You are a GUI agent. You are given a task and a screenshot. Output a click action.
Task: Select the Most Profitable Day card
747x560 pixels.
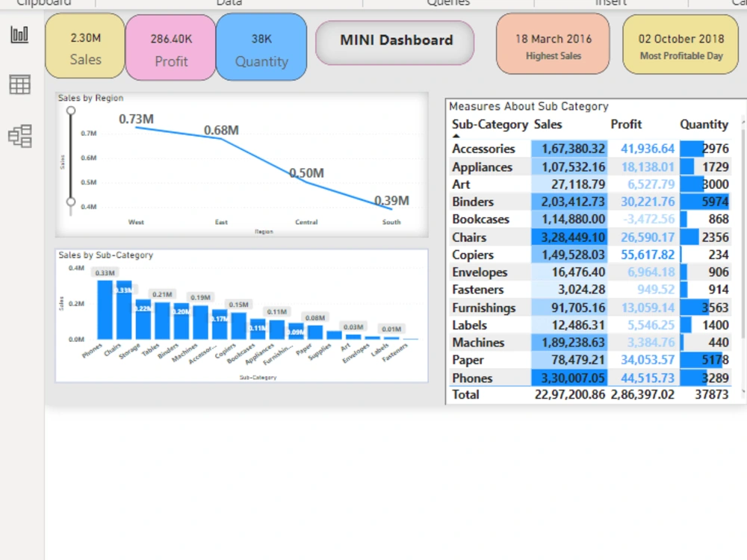[680, 44]
